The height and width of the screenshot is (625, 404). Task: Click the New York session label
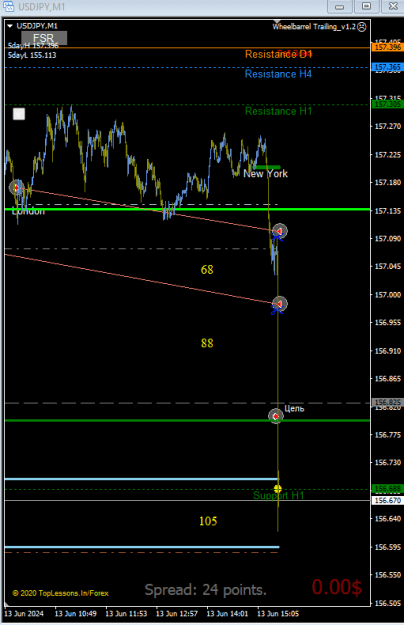pos(265,174)
